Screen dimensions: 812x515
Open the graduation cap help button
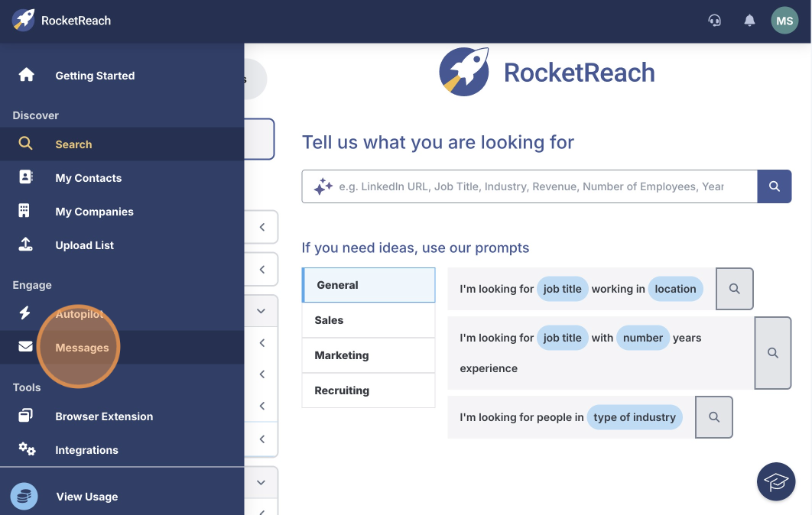pyautogui.click(x=776, y=481)
